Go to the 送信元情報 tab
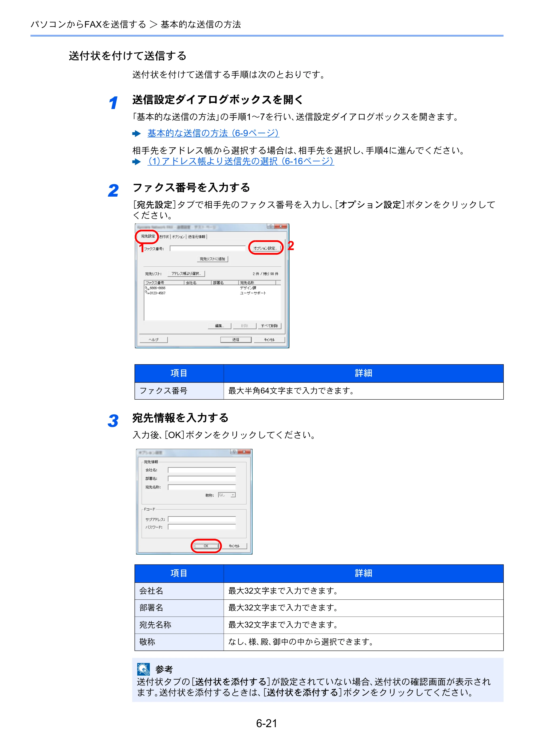This screenshot has width=534, height=756. (197, 237)
